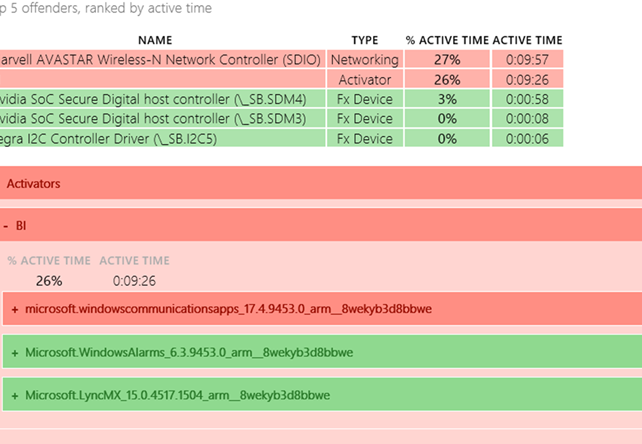Click the Activator type cell
Screen dimensions: 642x444
pos(365,79)
